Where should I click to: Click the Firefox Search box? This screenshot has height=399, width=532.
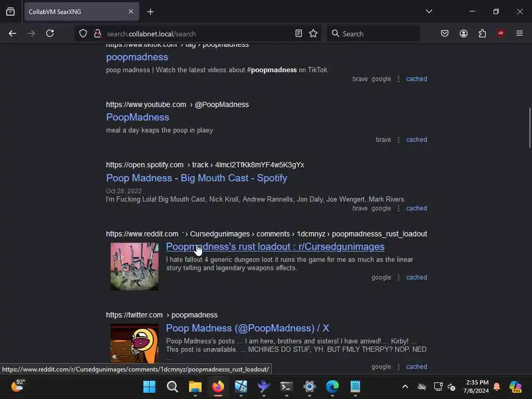point(373,34)
